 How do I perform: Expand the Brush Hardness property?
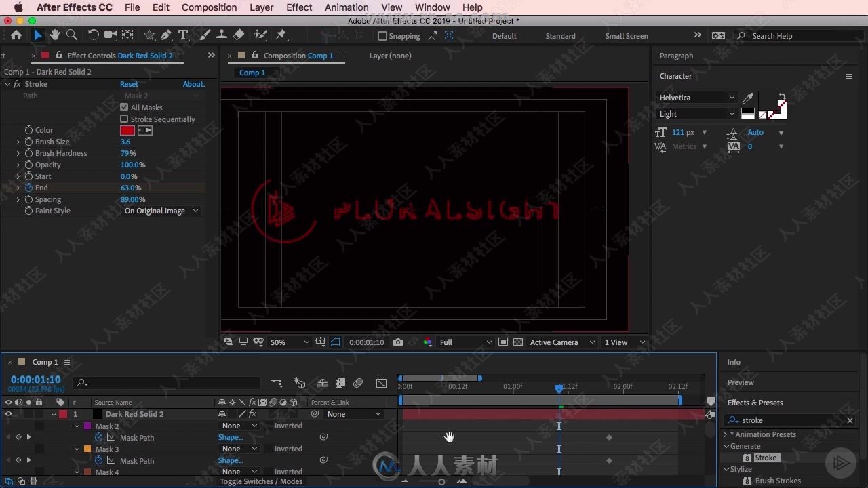click(18, 153)
